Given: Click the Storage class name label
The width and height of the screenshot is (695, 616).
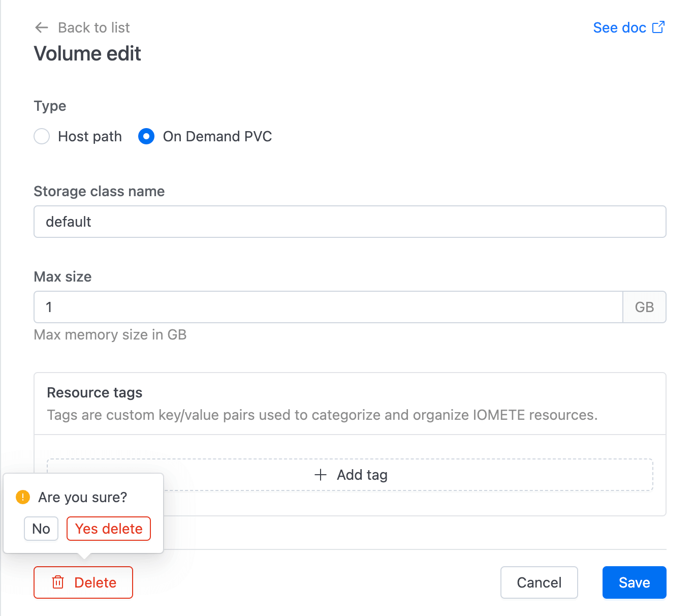Looking at the screenshot, I should point(99,191).
